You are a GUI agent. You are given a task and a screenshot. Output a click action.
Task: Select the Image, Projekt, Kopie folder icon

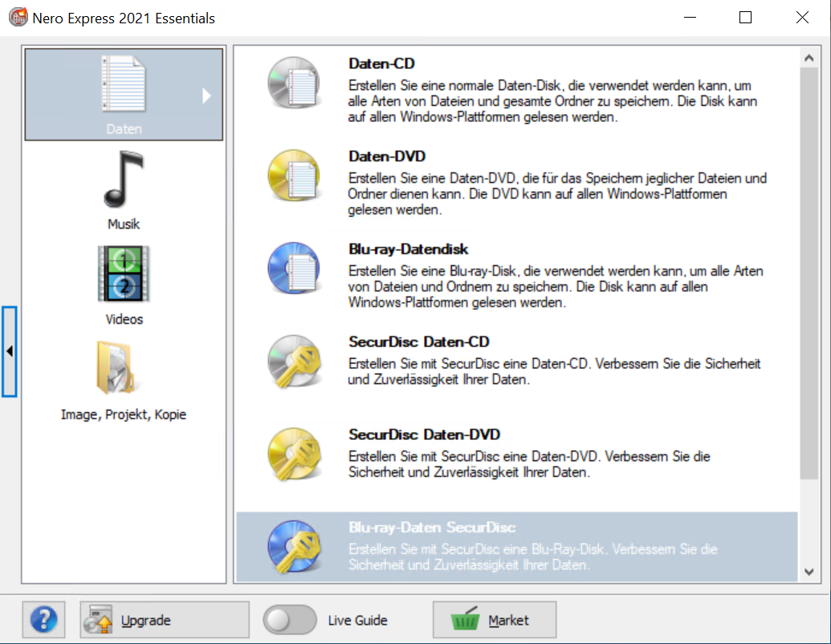point(124,369)
